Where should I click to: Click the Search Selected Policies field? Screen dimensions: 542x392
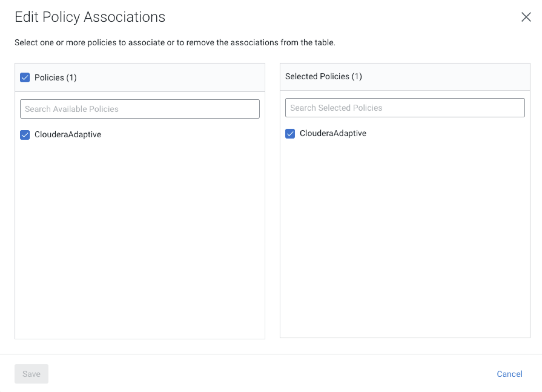click(405, 107)
